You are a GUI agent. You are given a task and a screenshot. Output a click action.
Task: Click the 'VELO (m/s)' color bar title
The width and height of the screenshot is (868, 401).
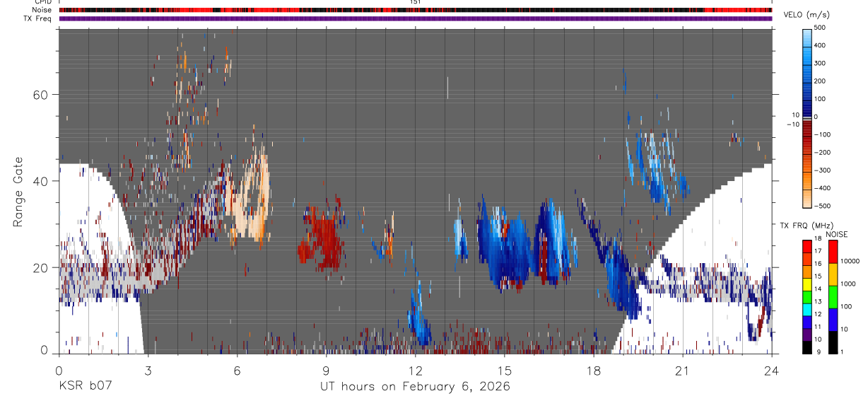(808, 16)
